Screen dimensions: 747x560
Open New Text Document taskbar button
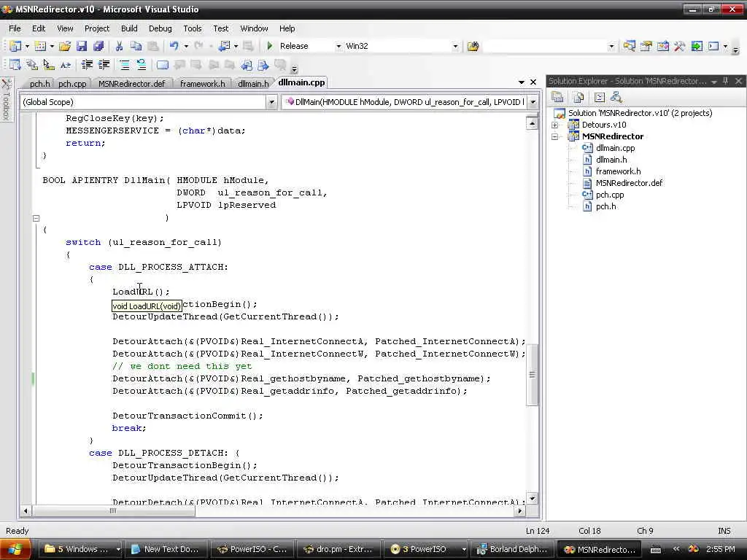tap(166, 549)
